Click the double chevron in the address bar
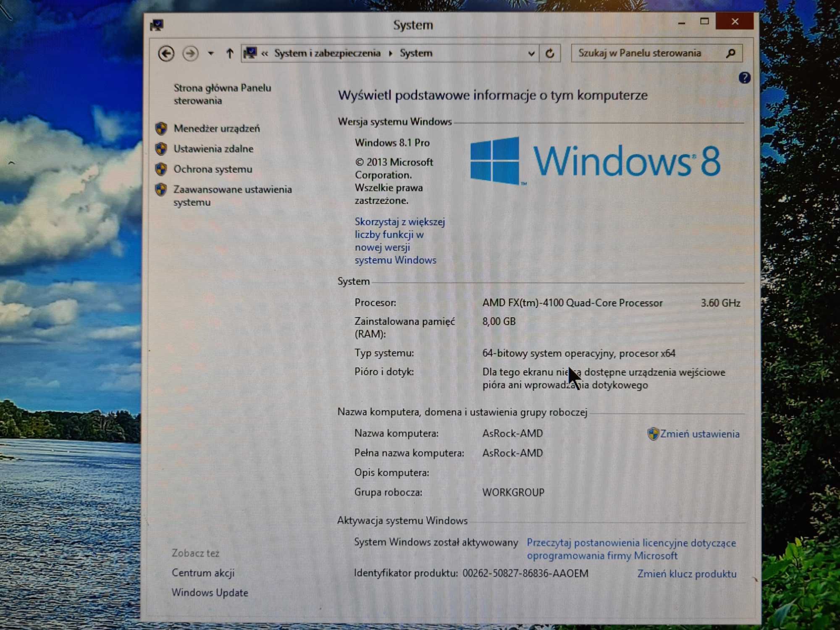Image resolution: width=840 pixels, height=630 pixels. 265,54
